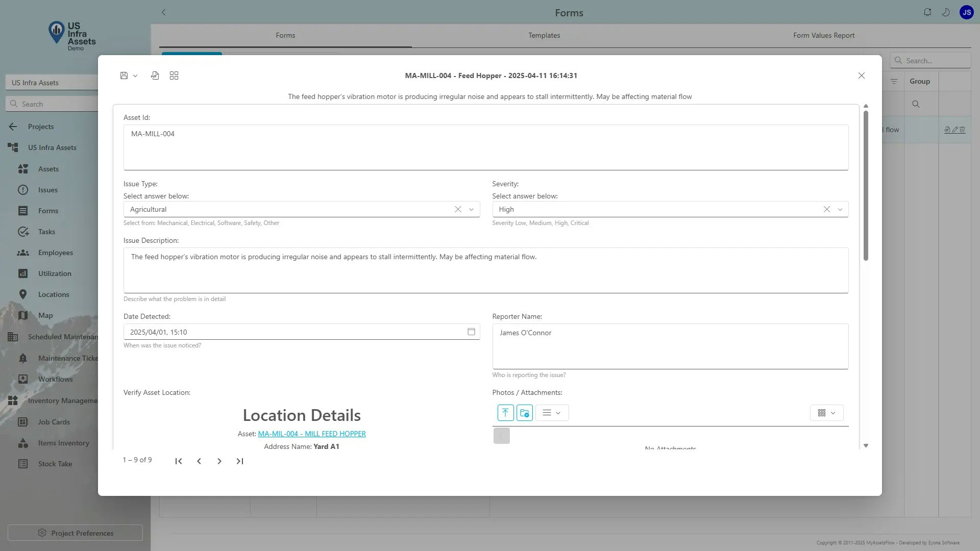
Task: Open Locations in the sidebar
Action: 53,294
